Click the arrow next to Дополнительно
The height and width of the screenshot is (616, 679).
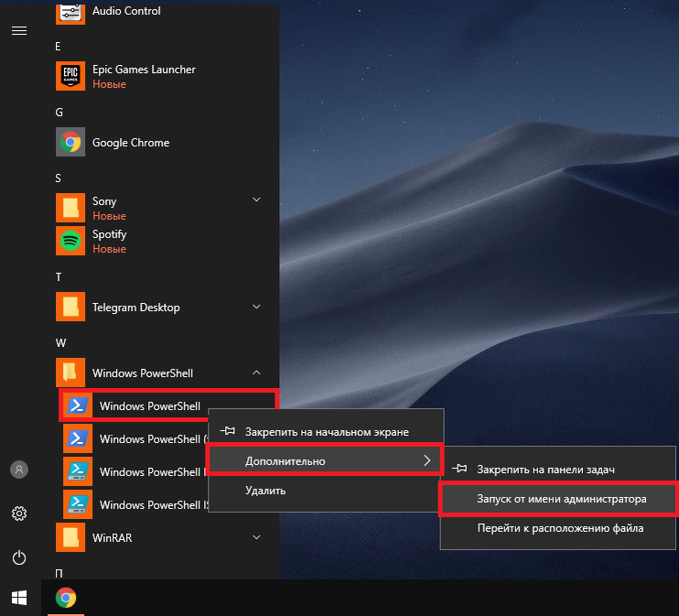click(427, 460)
